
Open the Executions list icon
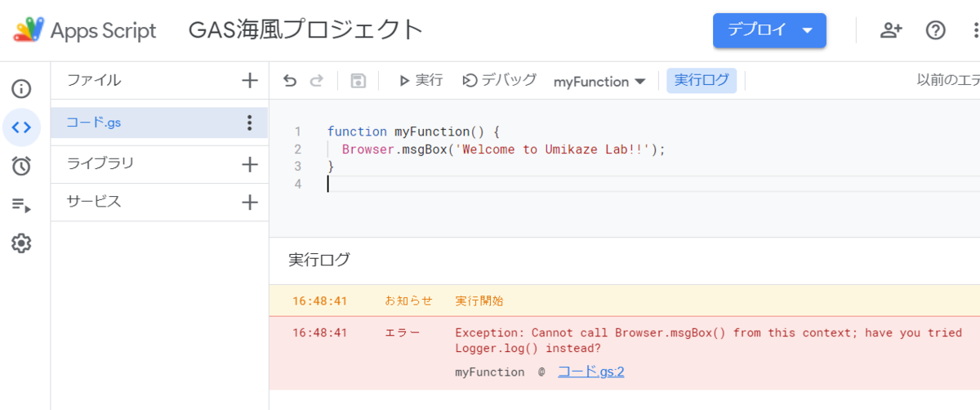tap(21, 205)
